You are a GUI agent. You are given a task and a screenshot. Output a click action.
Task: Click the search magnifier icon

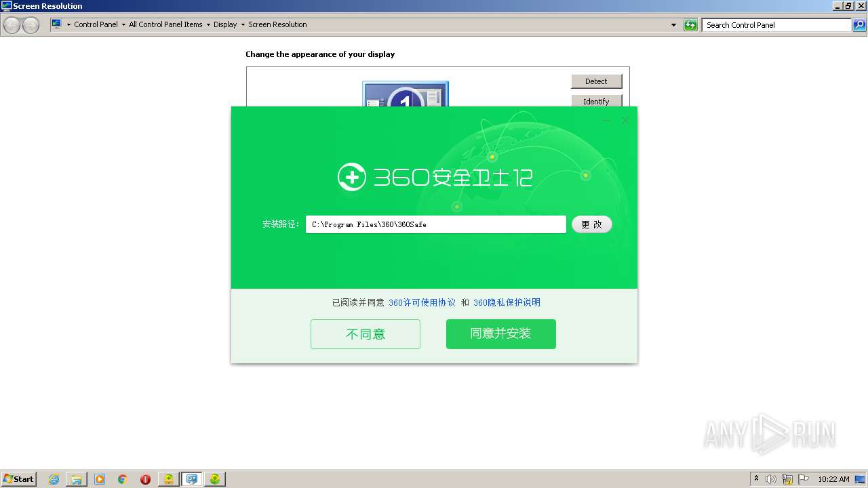tap(859, 25)
